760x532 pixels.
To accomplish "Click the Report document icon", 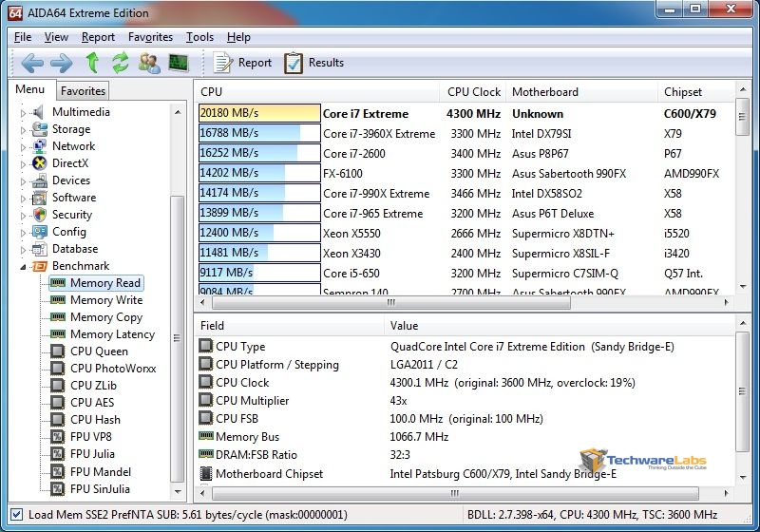I will (x=223, y=63).
